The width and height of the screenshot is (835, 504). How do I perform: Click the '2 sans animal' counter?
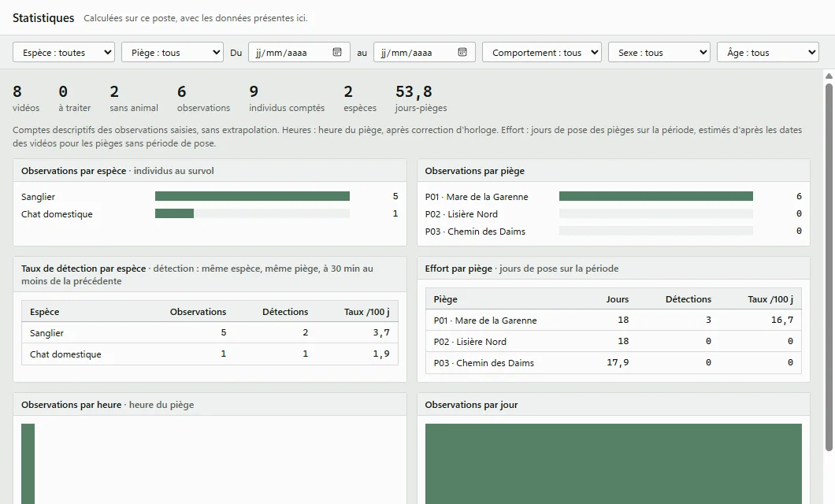(x=134, y=99)
